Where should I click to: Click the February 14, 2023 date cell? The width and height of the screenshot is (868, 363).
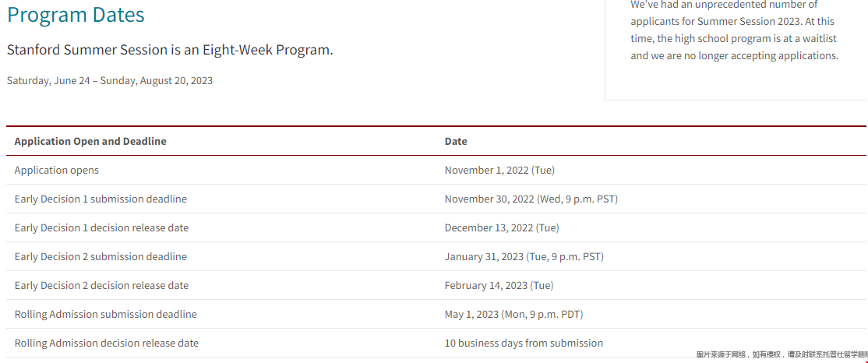pyautogui.click(x=499, y=285)
